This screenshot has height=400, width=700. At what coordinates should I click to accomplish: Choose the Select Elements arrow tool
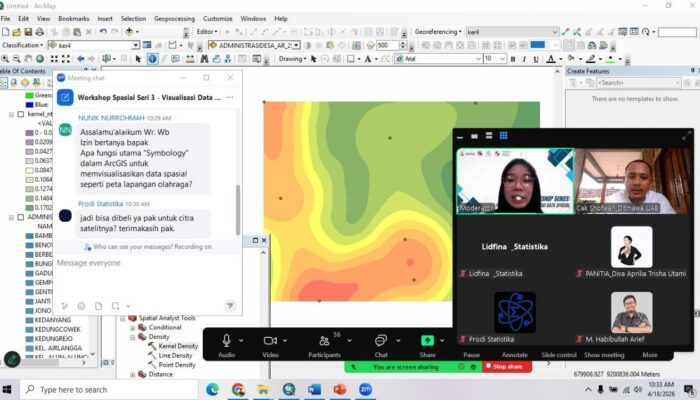click(138, 59)
